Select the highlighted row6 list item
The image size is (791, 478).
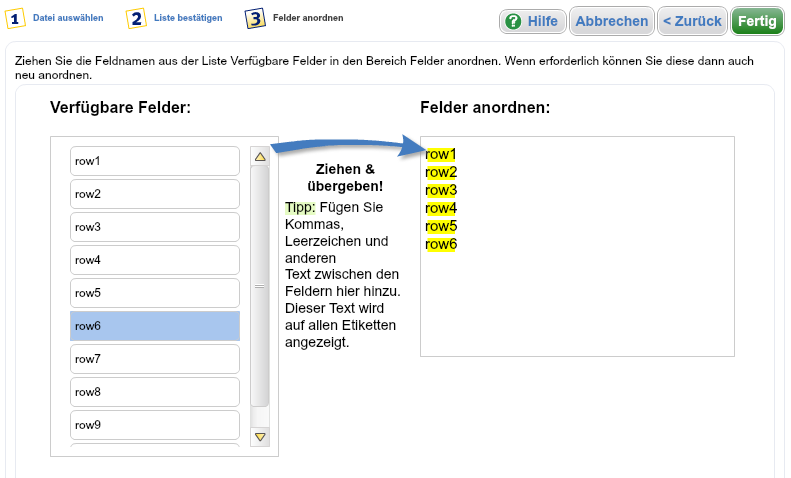coord(154,326)
